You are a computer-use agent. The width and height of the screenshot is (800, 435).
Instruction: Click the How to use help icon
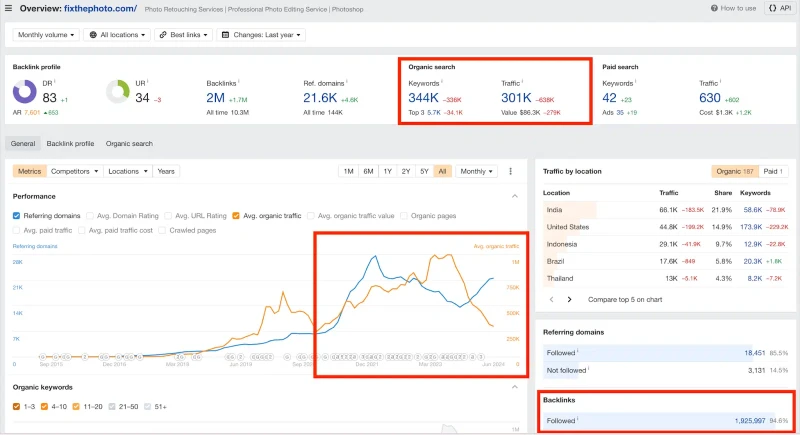[x=714, y=8]
